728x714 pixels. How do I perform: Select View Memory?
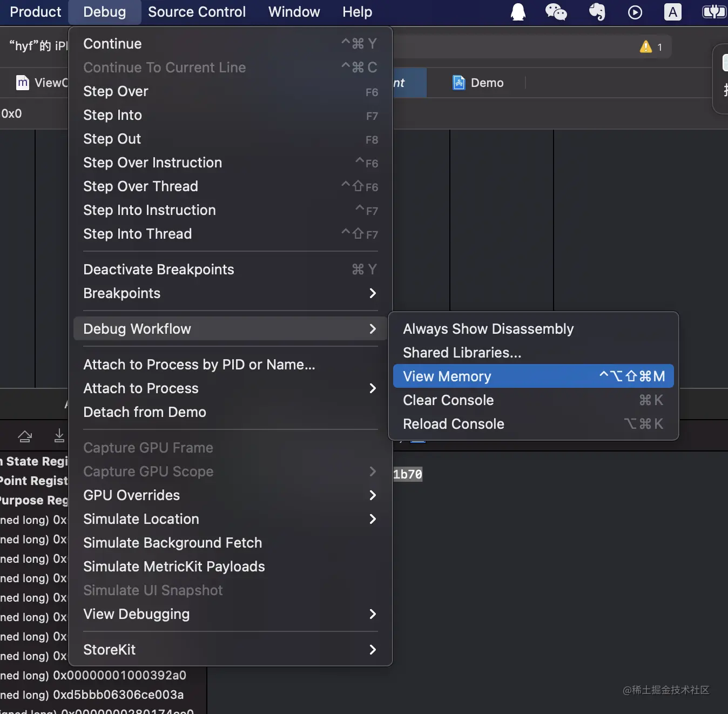(x=534, y=376)
